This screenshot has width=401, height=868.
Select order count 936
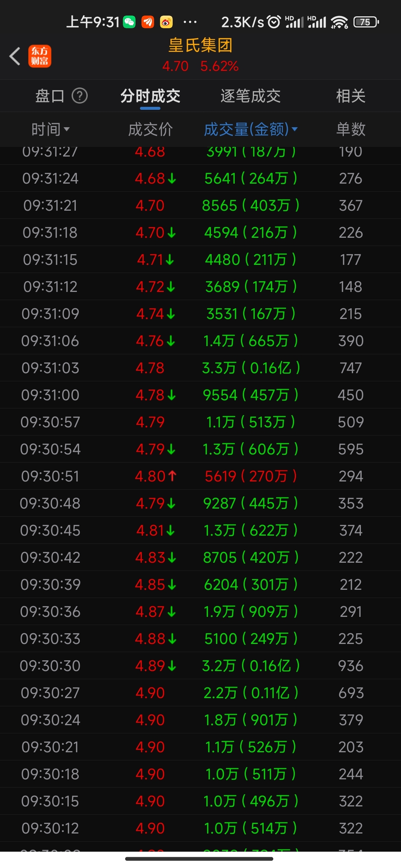coord(351,666)
